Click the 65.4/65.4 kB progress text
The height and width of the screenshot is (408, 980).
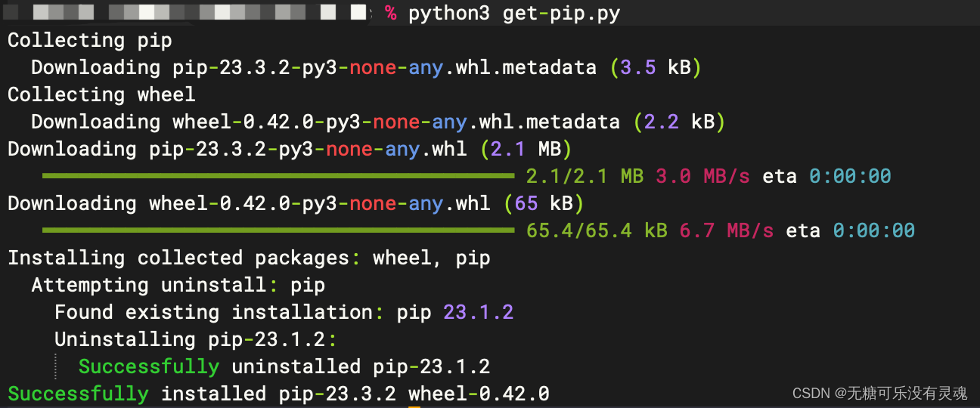597,230
